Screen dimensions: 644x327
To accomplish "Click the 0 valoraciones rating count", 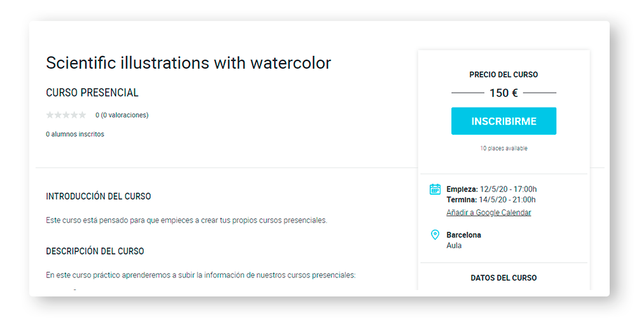I will tap(122, 115).
